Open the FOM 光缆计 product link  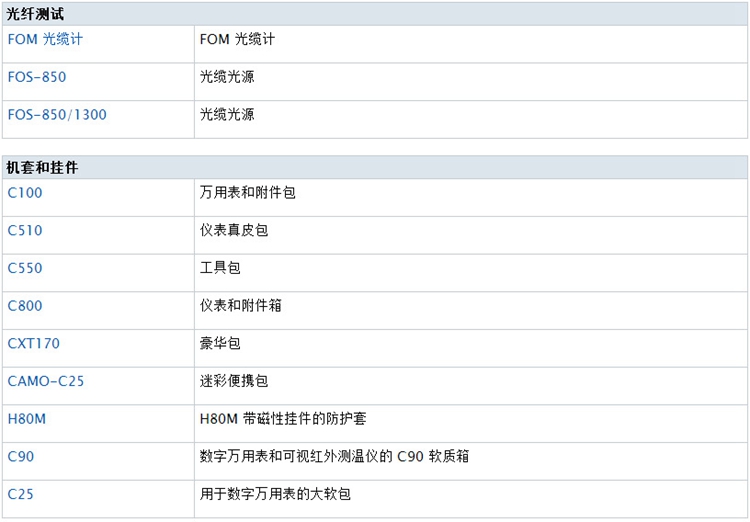45,40
